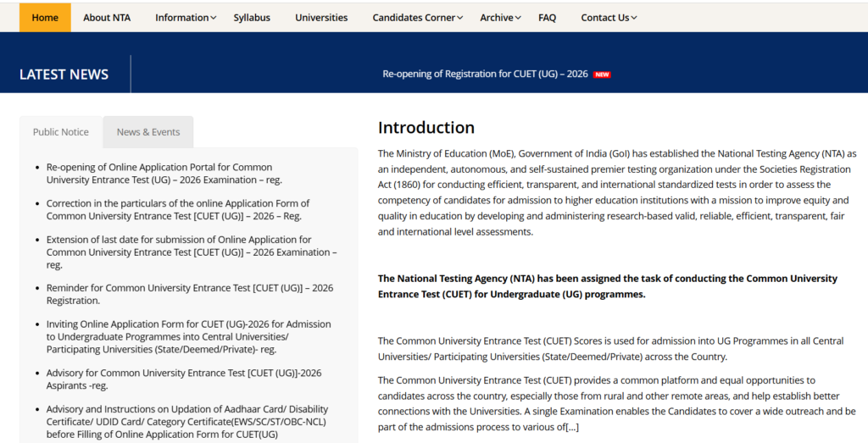
Task: Click the red NEW badge icon
Action: pyautogui.click(x=602, y=75)
